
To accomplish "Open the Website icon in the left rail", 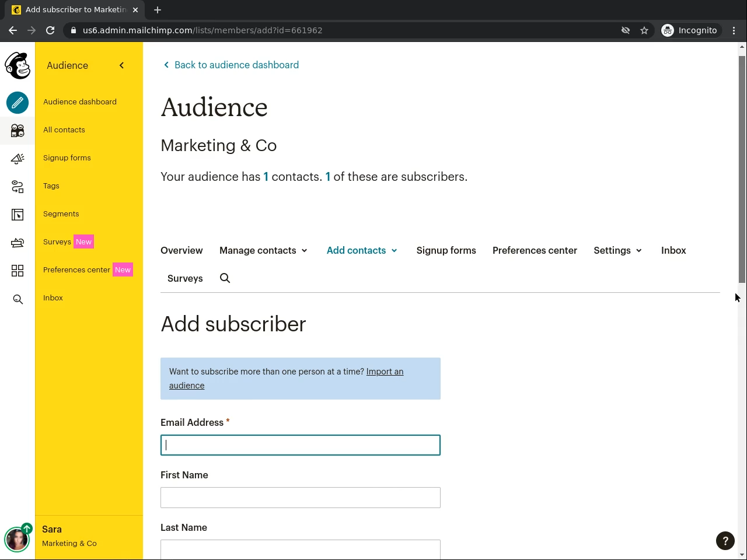I will pyautogui.click(x=18, y=215).
